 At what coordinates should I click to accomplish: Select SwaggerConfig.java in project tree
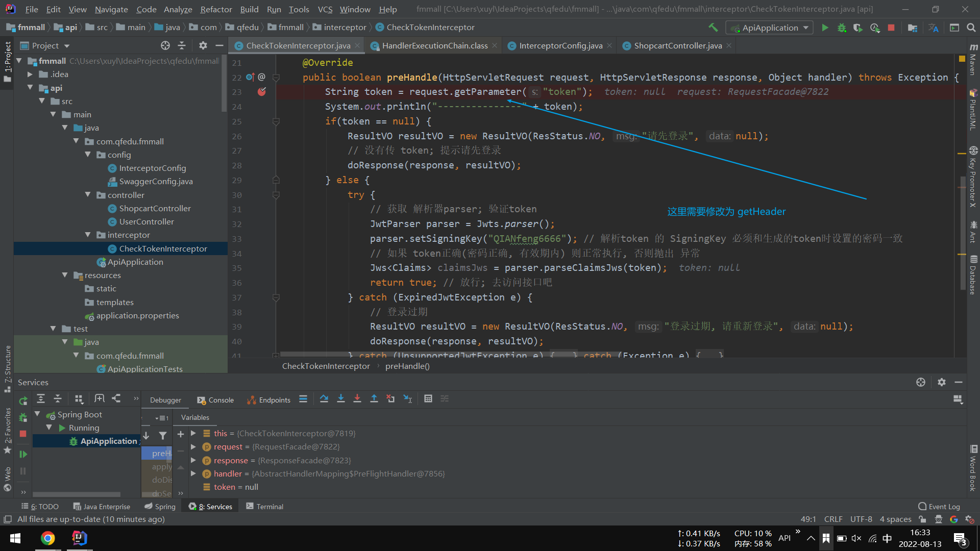point(156,181)
